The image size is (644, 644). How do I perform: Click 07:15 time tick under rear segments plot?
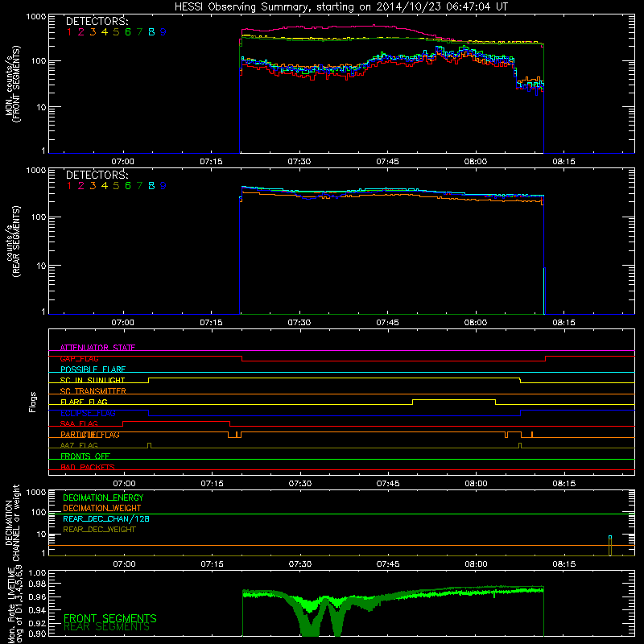211,323
